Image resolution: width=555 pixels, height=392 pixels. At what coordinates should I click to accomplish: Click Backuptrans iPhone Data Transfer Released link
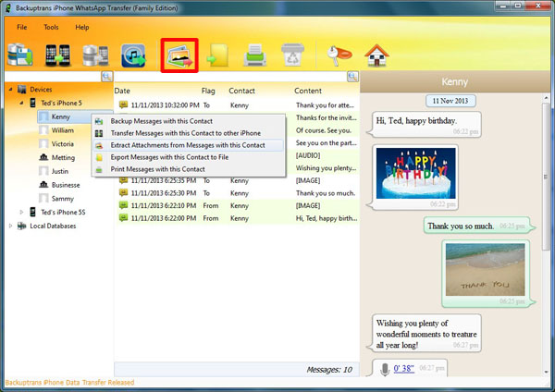(x=69, y=383)
